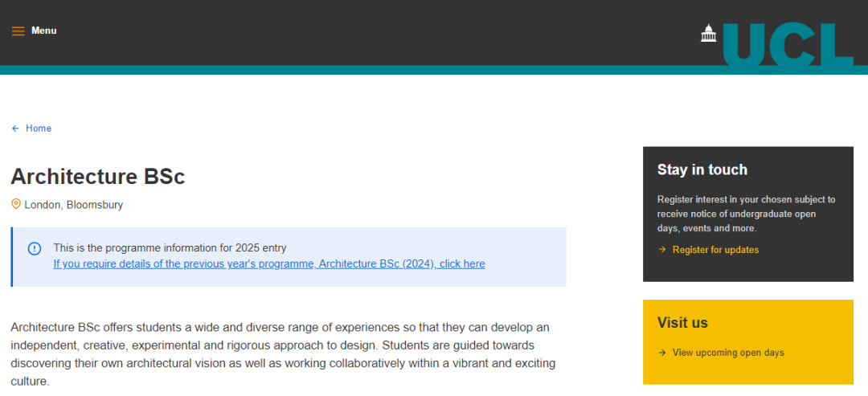Image resolution: width=868 pixels, height=396 pixels.
Task: Click the blue info circle icon
Action: (x=35, y=249)
